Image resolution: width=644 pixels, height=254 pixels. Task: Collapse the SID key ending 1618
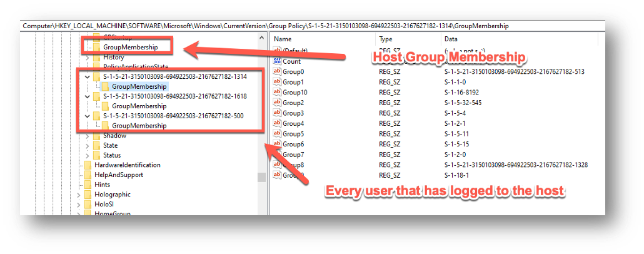click(x=87, y=96)
